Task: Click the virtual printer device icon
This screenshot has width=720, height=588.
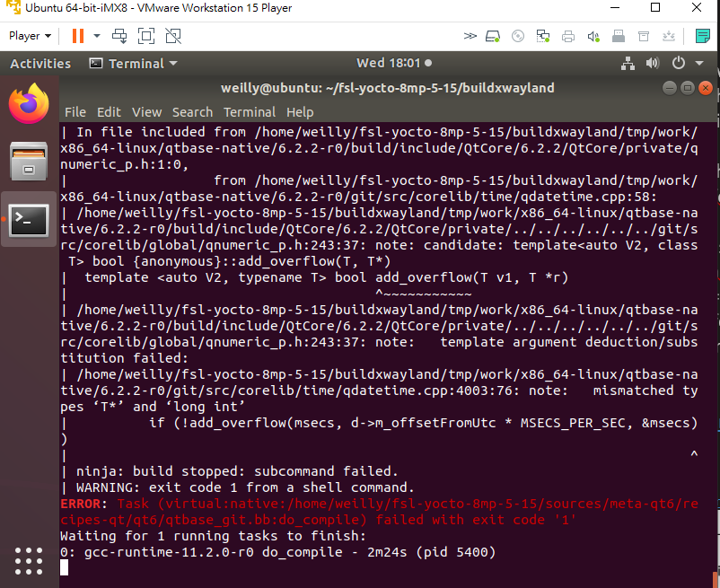Action: coord(567,36)
